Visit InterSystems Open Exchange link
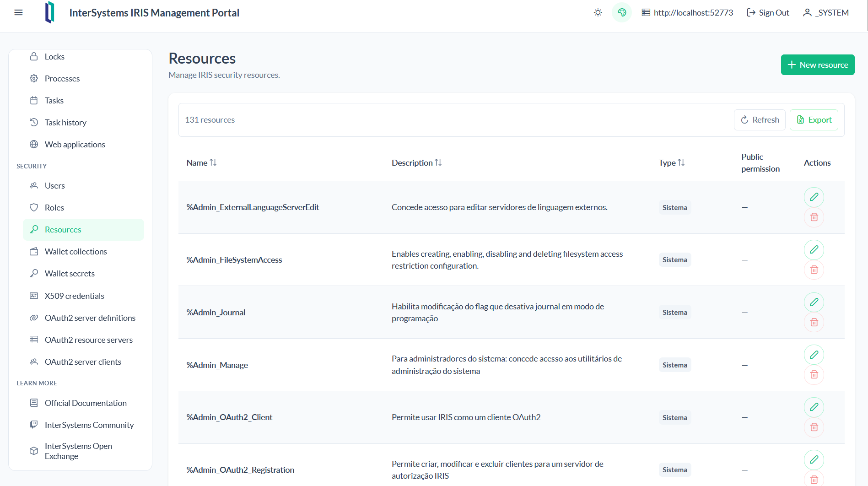The image size is (868, 486). pos(83,451)
